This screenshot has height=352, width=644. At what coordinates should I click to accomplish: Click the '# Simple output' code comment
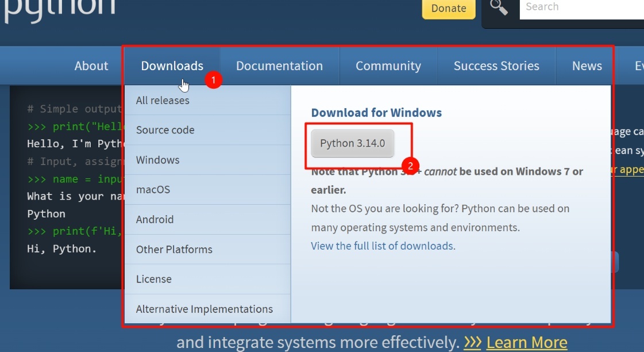click(x=74, y=109)
